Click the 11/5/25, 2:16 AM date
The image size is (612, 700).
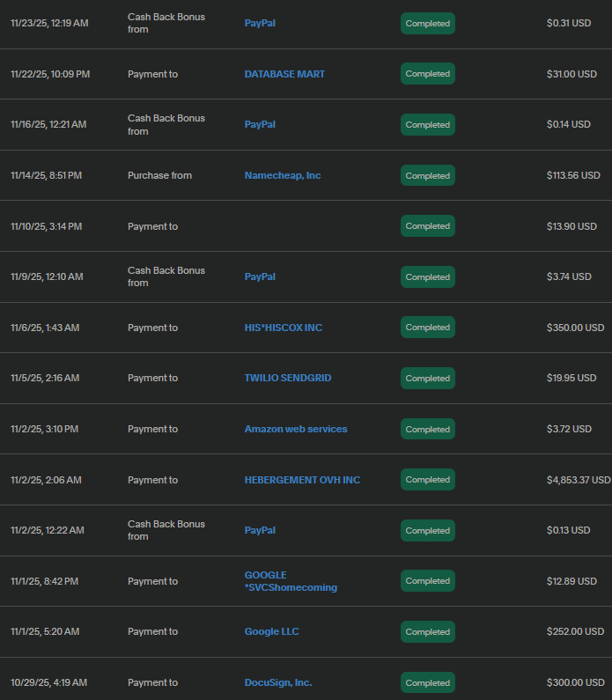point(45,378)
